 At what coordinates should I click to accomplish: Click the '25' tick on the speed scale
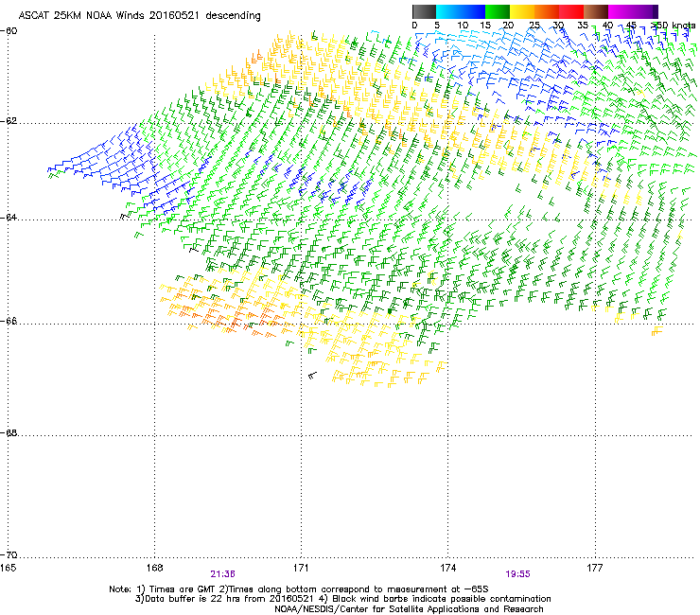tap(534, 26)
